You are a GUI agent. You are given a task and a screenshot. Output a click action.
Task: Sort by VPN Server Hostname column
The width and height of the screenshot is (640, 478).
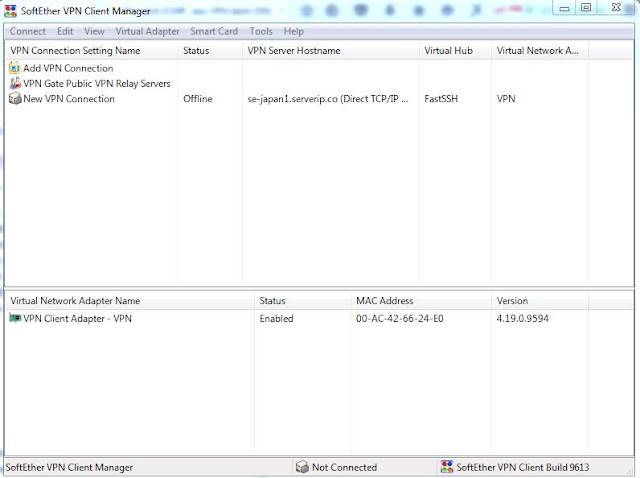click(331, 51)
